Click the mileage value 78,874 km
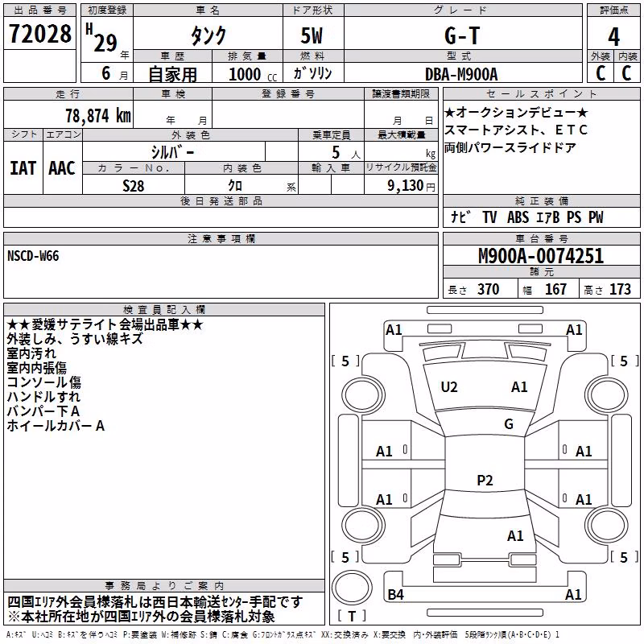 click(98, 116)
